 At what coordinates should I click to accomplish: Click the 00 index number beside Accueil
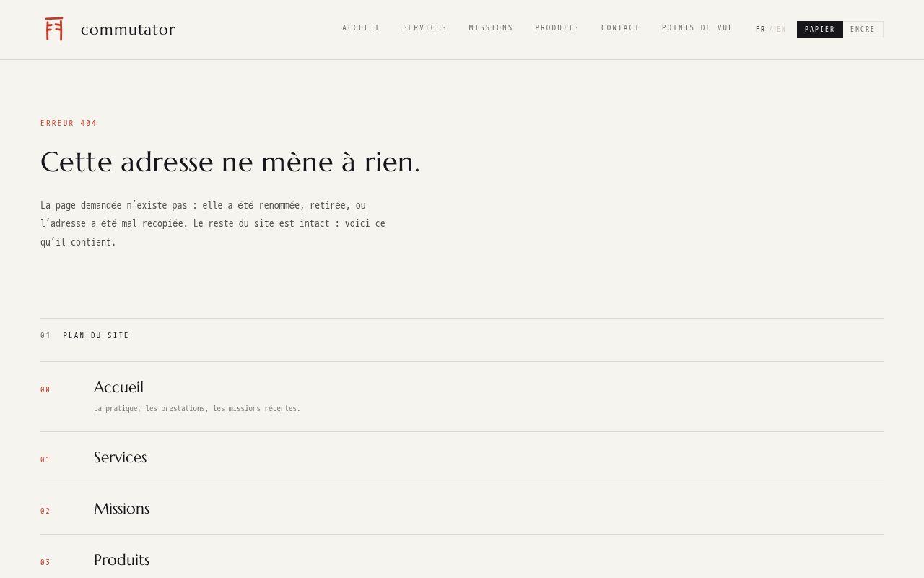[45, 390]
